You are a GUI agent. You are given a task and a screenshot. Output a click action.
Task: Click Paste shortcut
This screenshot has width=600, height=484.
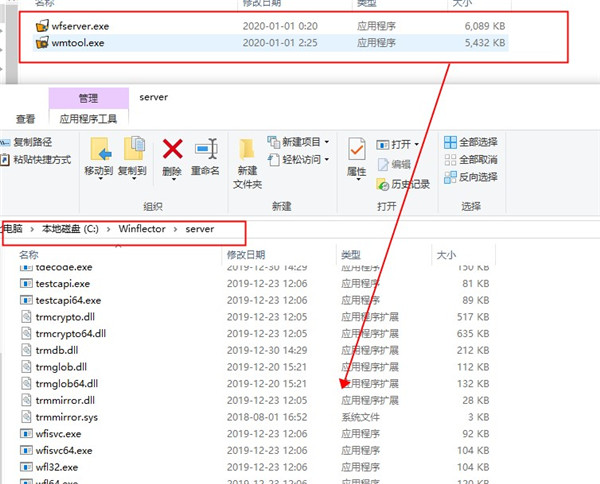tap(36, 160)
